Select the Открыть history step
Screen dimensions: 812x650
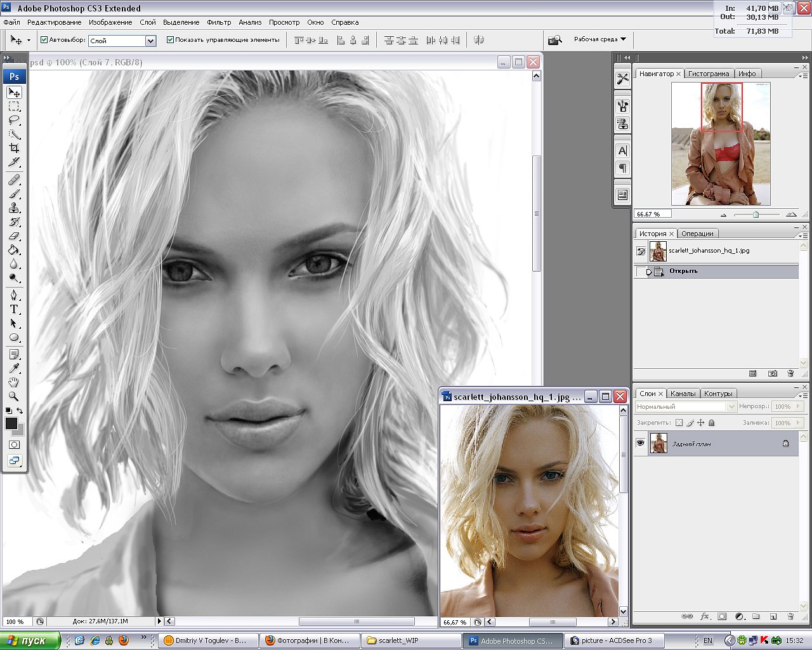click(x=683, y=271)
